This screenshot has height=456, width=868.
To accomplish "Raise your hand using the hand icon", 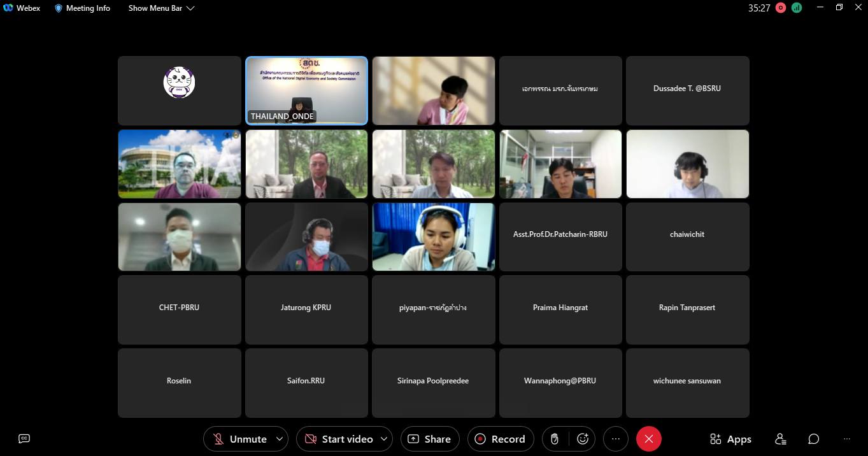I will (555, 439).
